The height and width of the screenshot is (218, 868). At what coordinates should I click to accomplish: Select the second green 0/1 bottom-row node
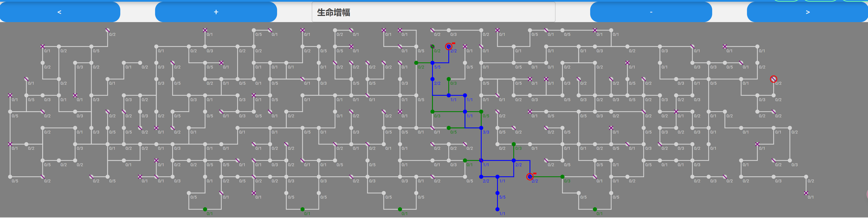click(x=302, y=209)
